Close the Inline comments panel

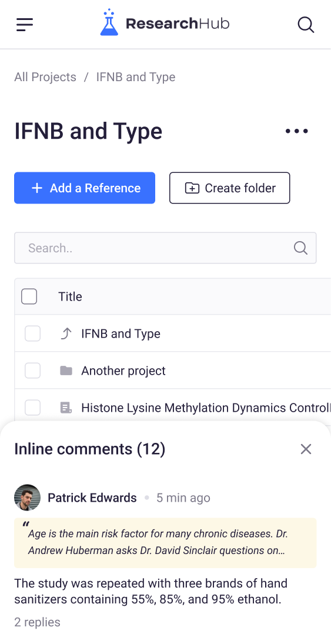(x=306, y=449)
